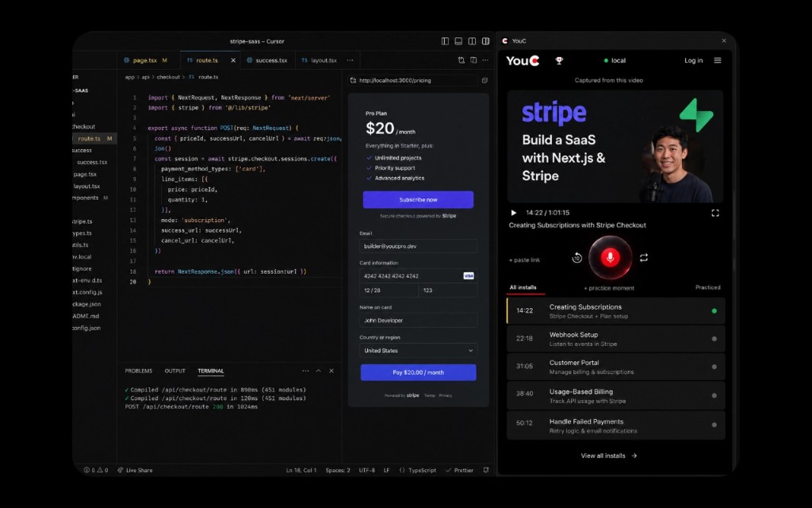Enter fullscreen for the YouC video
Screen dimensions: 812x508
715,213
